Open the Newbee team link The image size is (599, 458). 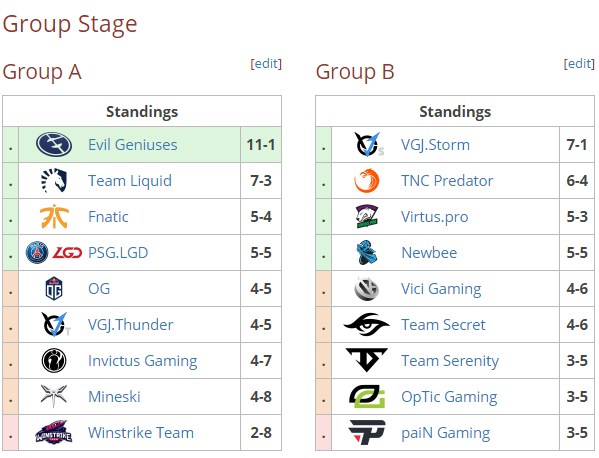pyautogui.click(x=429, y=253)
